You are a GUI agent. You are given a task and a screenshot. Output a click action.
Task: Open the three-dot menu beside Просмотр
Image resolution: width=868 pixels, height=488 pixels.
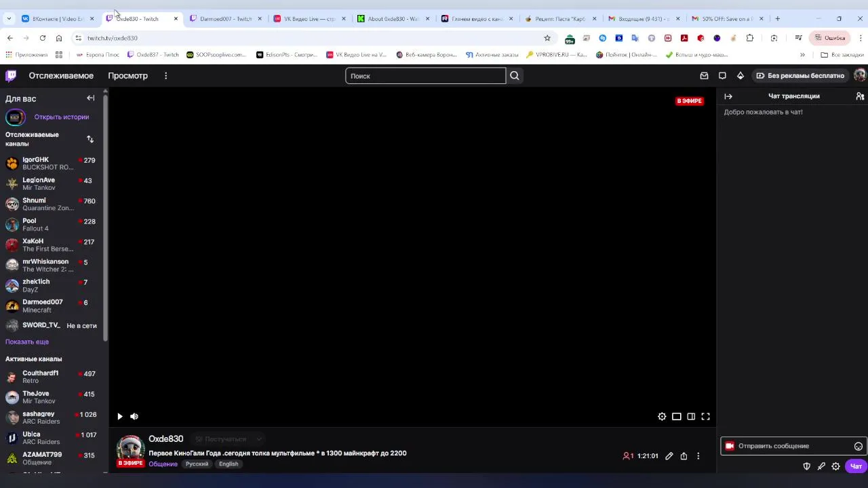[165, 76]
